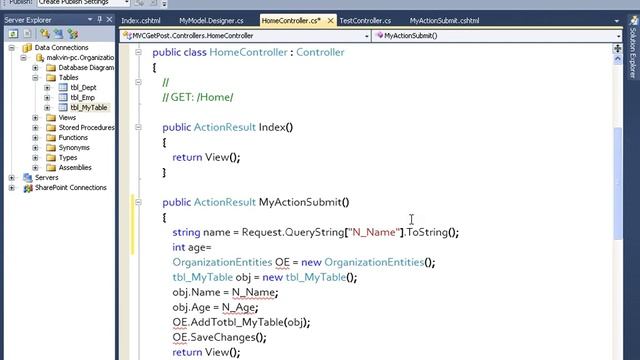640x360 pixels.
Task: Close the Server Explorer panel
Action: tap(109, 19)
